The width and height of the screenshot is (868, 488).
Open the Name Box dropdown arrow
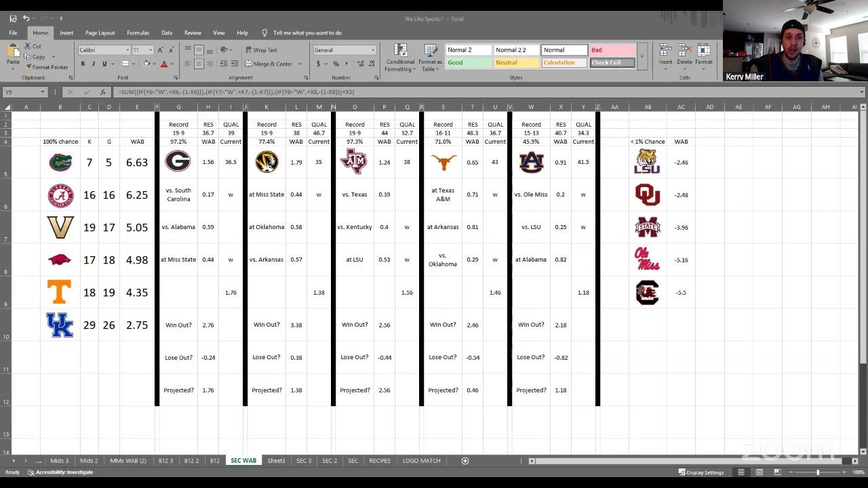point(42,91)
